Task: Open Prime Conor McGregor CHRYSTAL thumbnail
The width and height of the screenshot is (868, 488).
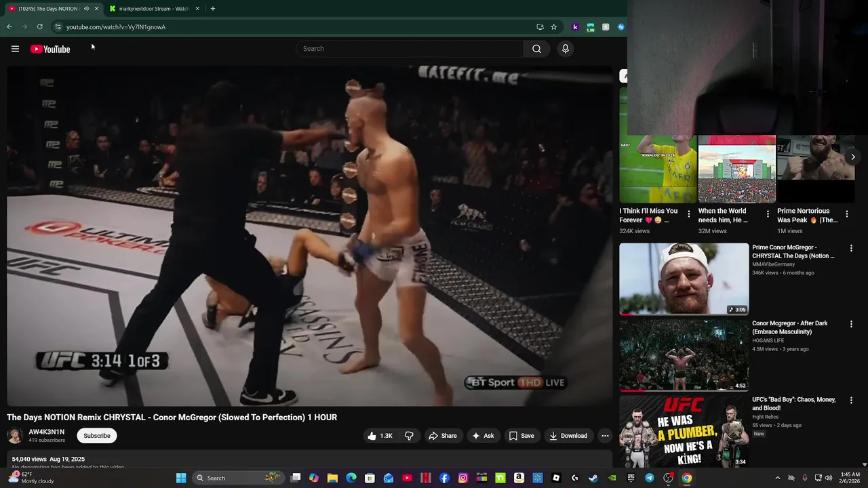Action: (684, 279)
